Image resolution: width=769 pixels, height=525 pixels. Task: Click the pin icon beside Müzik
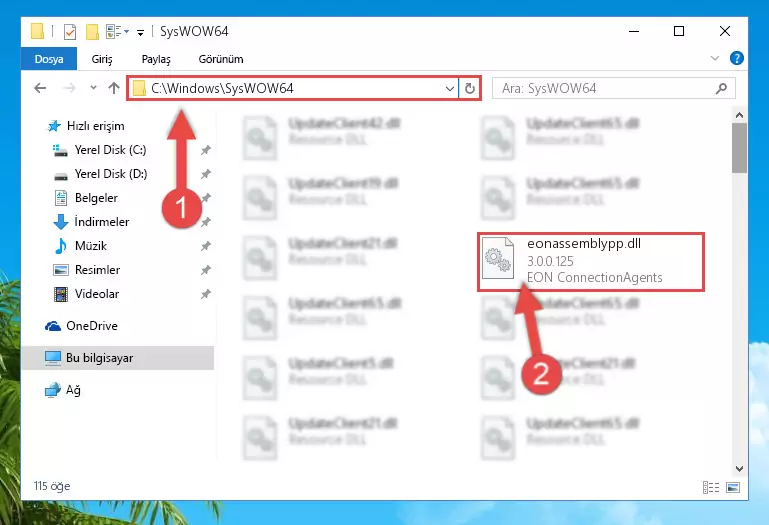click(x=205, y=246)
